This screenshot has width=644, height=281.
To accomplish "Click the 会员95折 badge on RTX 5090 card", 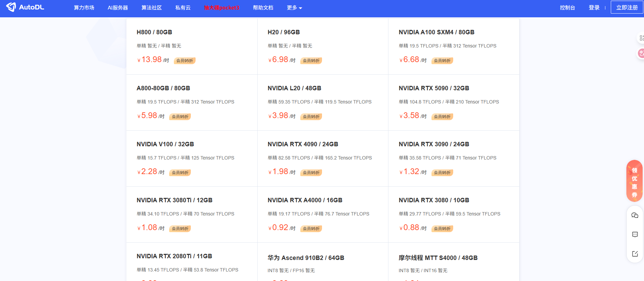I will tap(442, 117).
